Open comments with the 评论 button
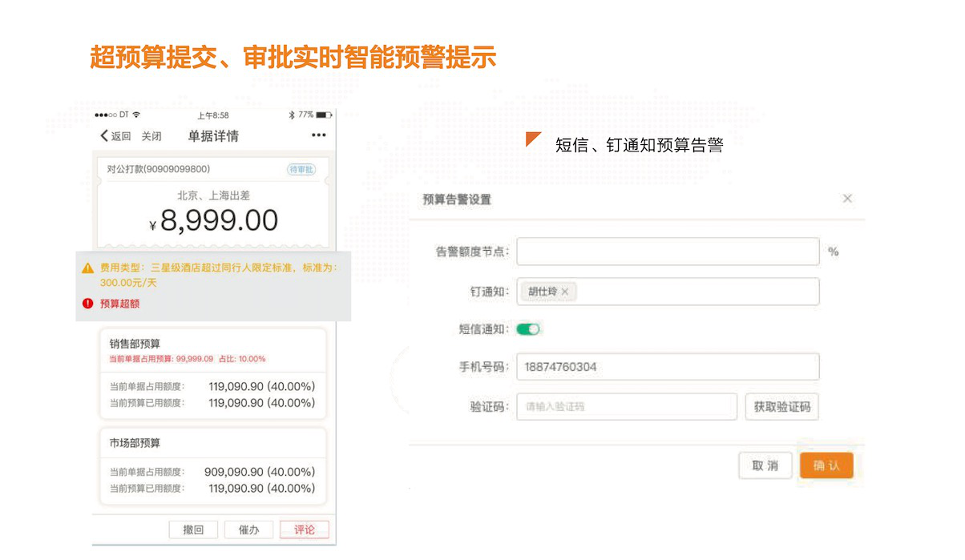 (304, 530)
